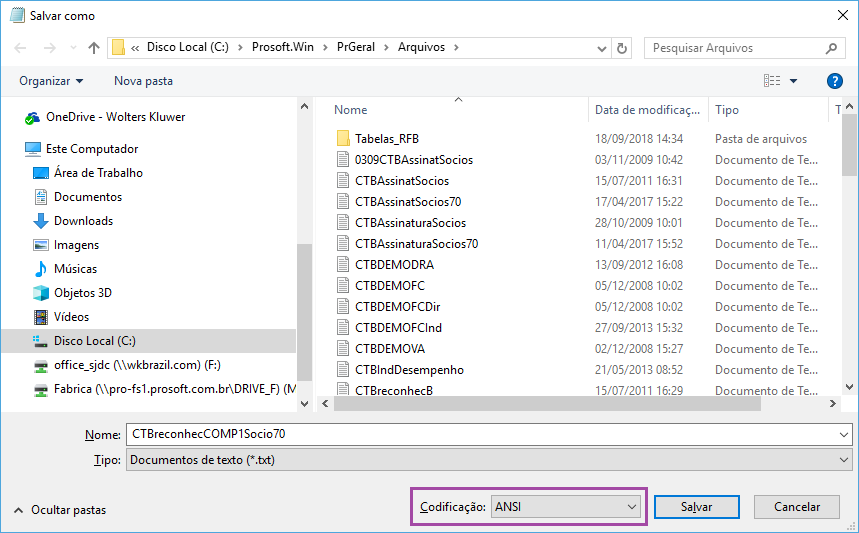Open the Organizar menu
859x533 pixels.
tap(51, 81)
